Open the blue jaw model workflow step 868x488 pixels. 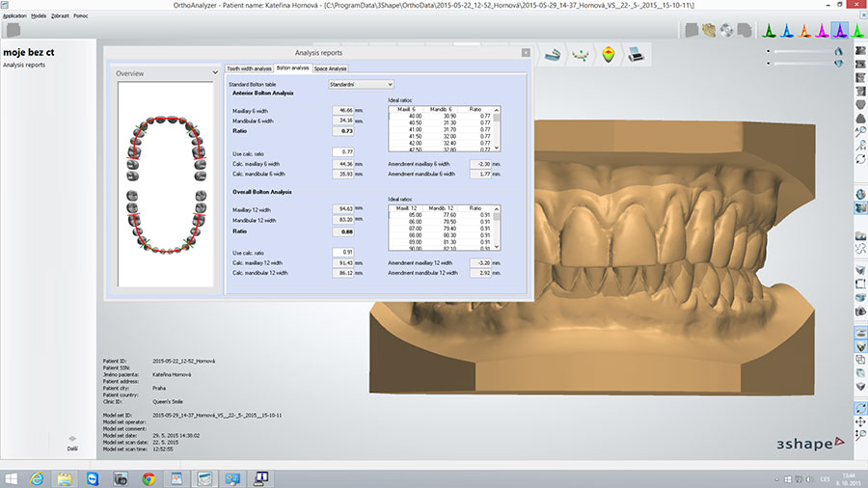click(x=552, y=55)
